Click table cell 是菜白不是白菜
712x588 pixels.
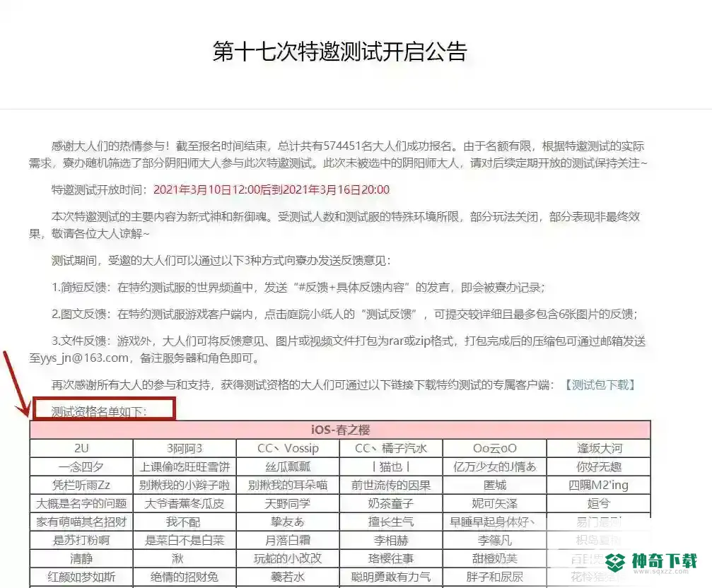(x=185, y=541)
